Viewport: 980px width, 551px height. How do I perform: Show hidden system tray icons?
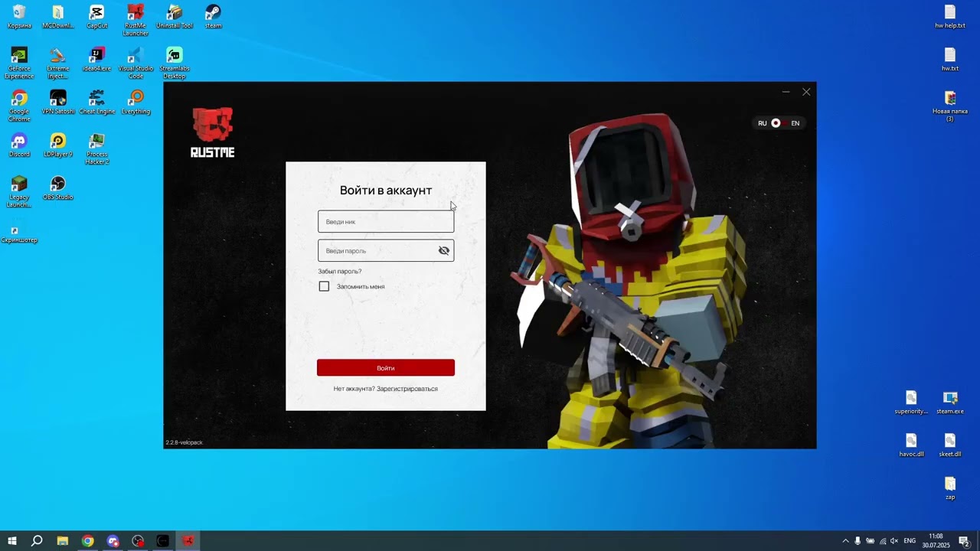845,541
